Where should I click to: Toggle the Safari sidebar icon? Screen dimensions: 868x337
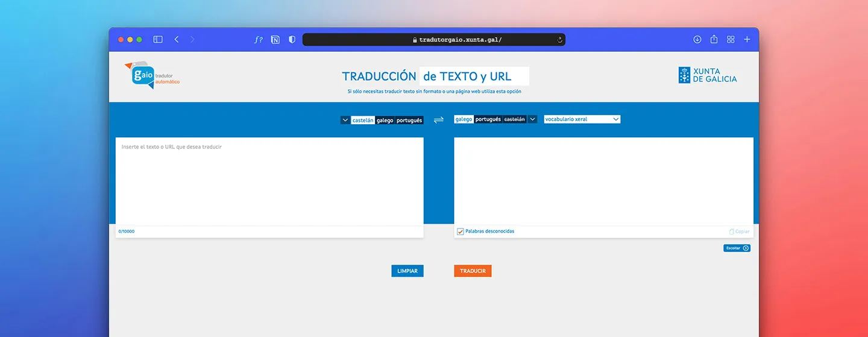158,39
